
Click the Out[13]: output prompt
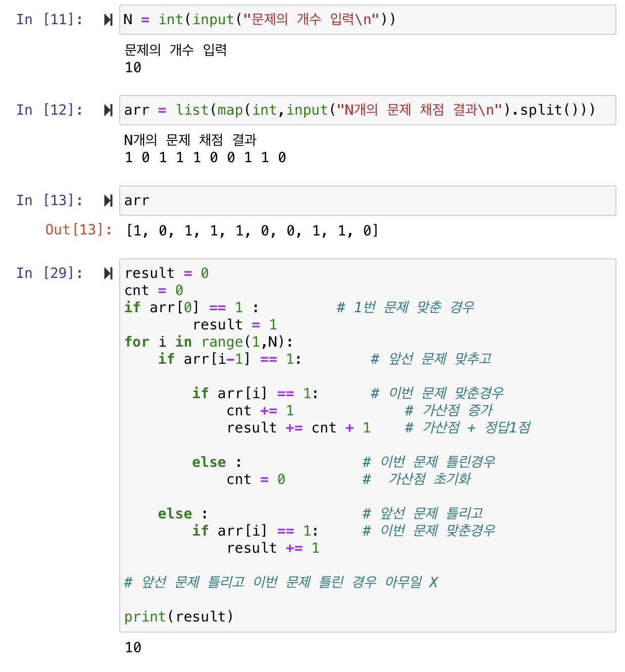[x=79, y=230]
